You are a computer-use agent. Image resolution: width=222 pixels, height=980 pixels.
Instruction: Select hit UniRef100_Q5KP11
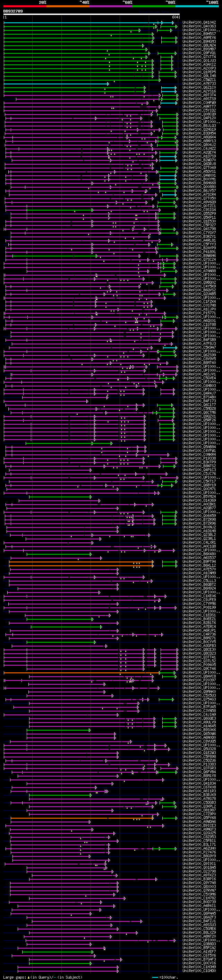point(199,217)
